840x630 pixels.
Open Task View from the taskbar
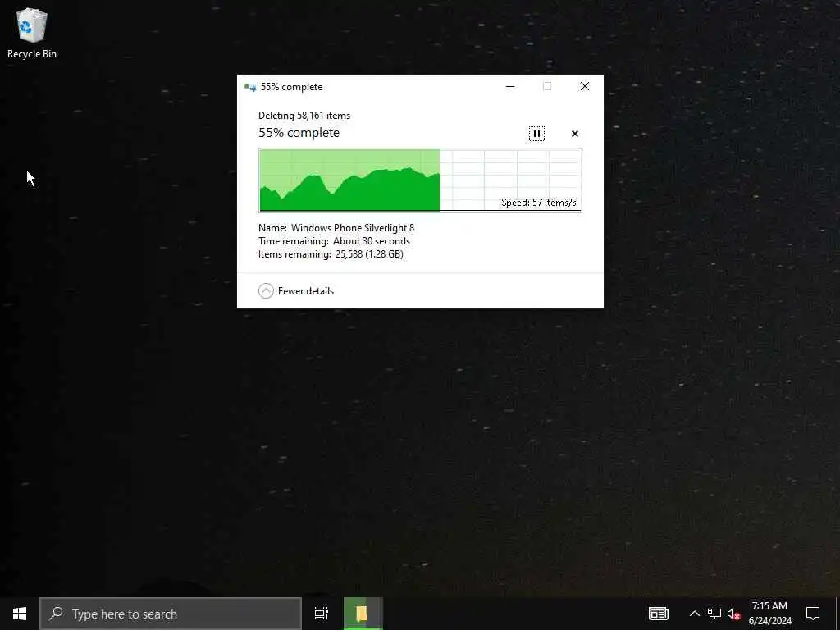(x=321, y=614)
